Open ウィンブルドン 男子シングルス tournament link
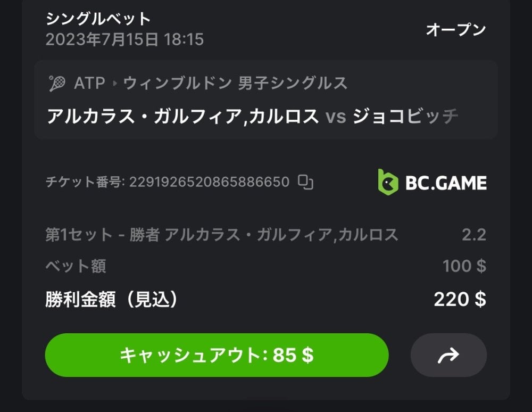This screenshot has width=532, height=412. 235,84
